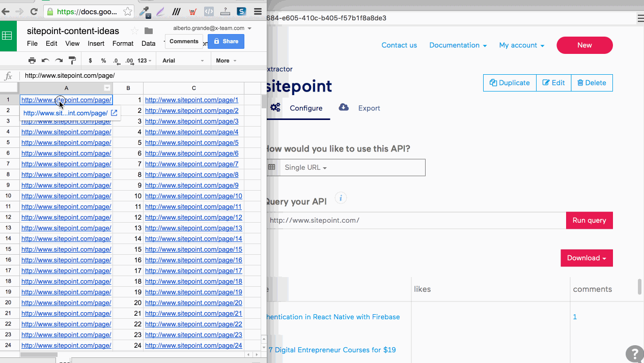The image size is (644, 363).
Task: Open the question mark ruler extension
Action: pos(225,11)
